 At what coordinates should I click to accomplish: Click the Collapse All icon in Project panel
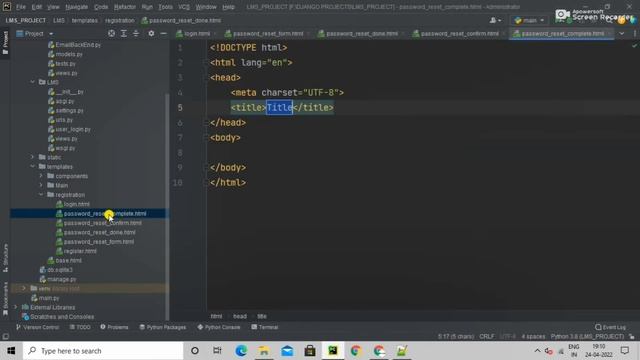point(136,33)
